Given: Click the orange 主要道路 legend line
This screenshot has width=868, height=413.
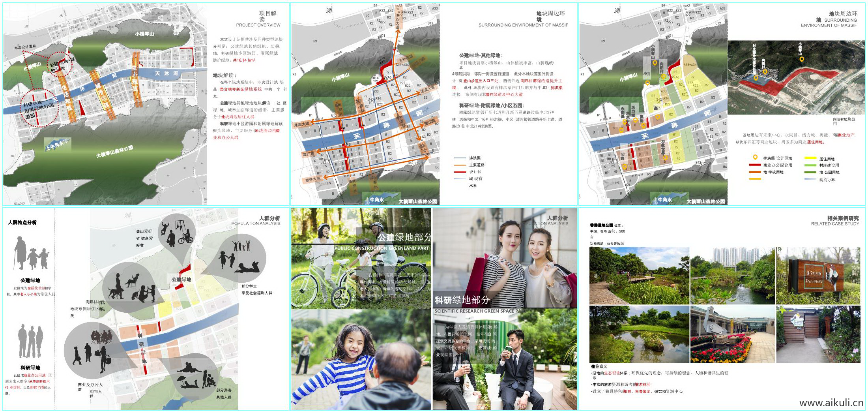Looking at the screenshot, I should tap(460, 165).
